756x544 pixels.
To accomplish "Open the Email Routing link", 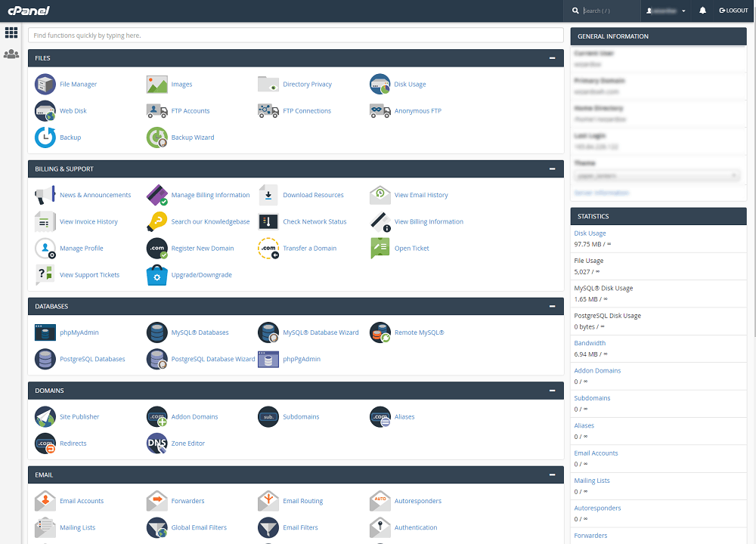I will point(303,501).
